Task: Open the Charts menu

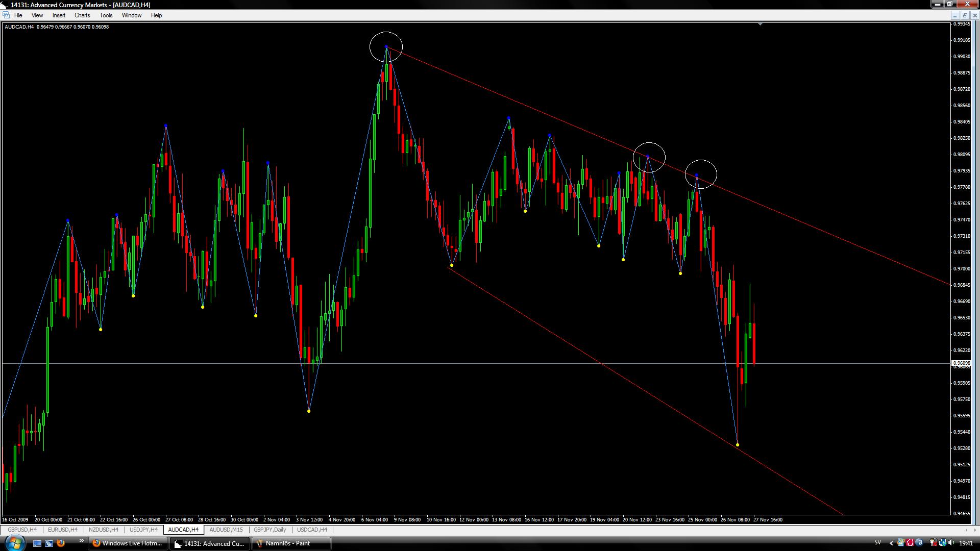Action: pos(82,15)
